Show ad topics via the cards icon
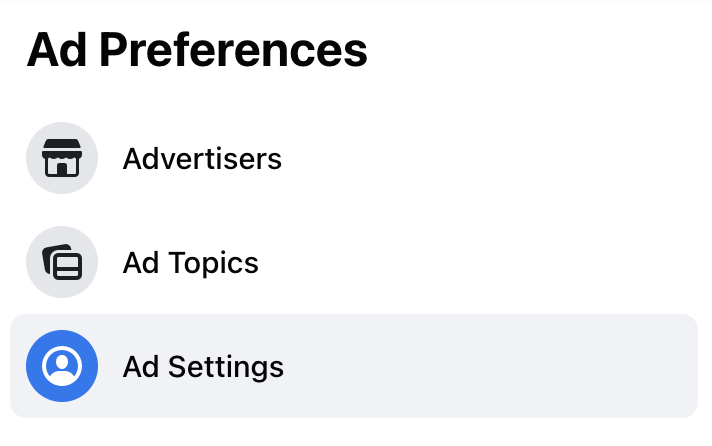 pos(62,262)
